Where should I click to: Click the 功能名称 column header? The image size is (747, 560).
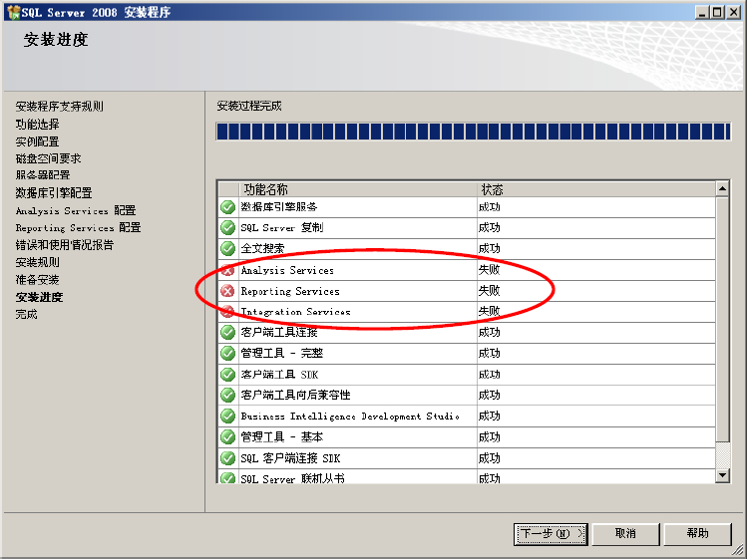pyautogui.click(x=358, y=189)
